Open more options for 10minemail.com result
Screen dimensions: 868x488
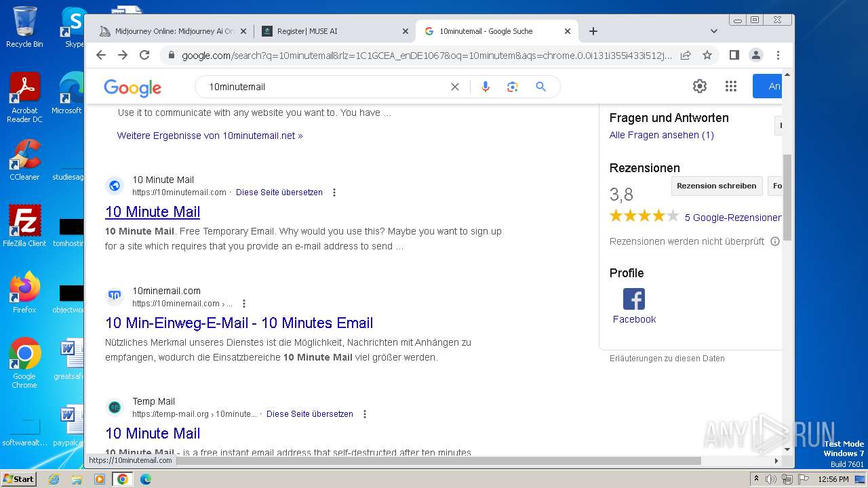pos(244,304)
